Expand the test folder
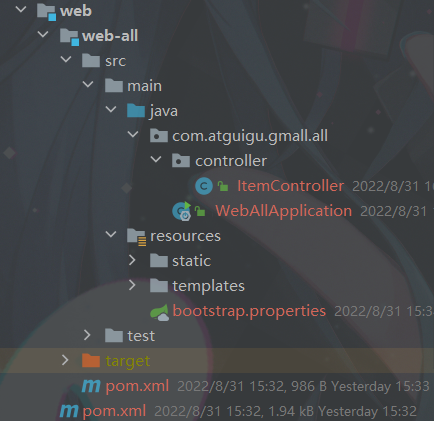 tap(87, 335)
